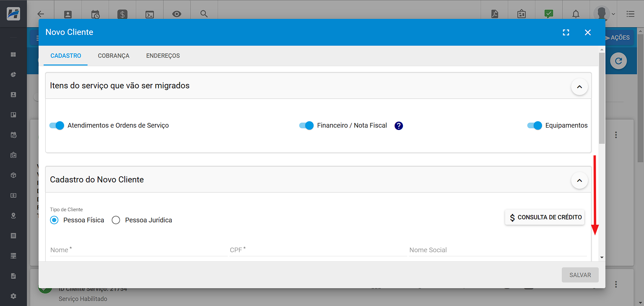Open the map pin icon in sidebar
Viewport: 644px width, 306px height.
click(13, 216)
